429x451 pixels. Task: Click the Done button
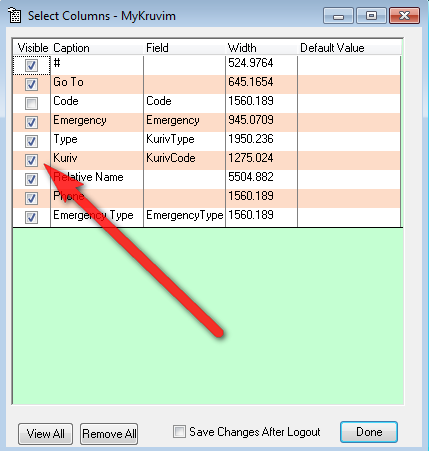click(369, 432)
